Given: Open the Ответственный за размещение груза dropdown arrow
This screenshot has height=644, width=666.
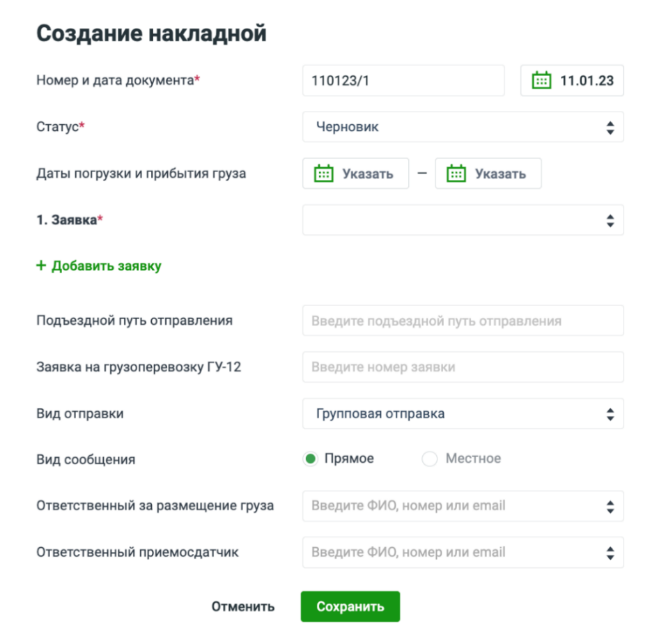Looking at the screenshot, I should (610, 507).
